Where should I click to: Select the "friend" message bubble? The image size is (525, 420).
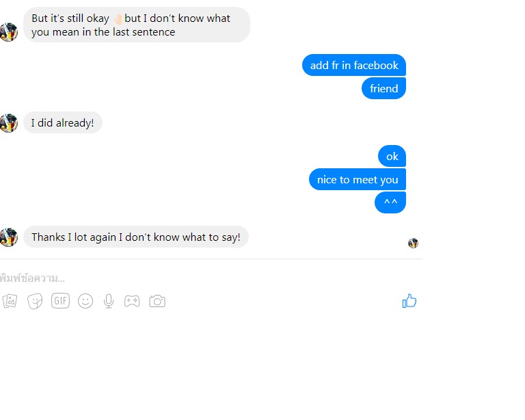(x=383, y=88)
